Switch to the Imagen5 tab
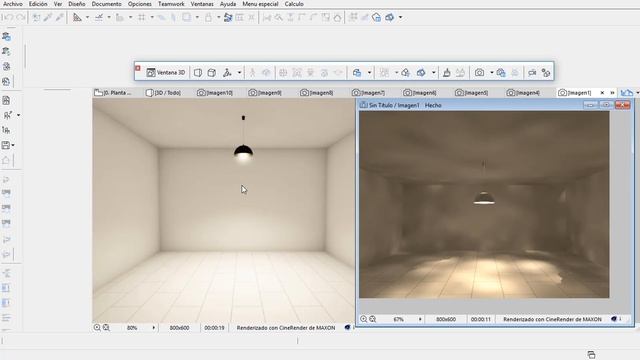 [471, 93]
